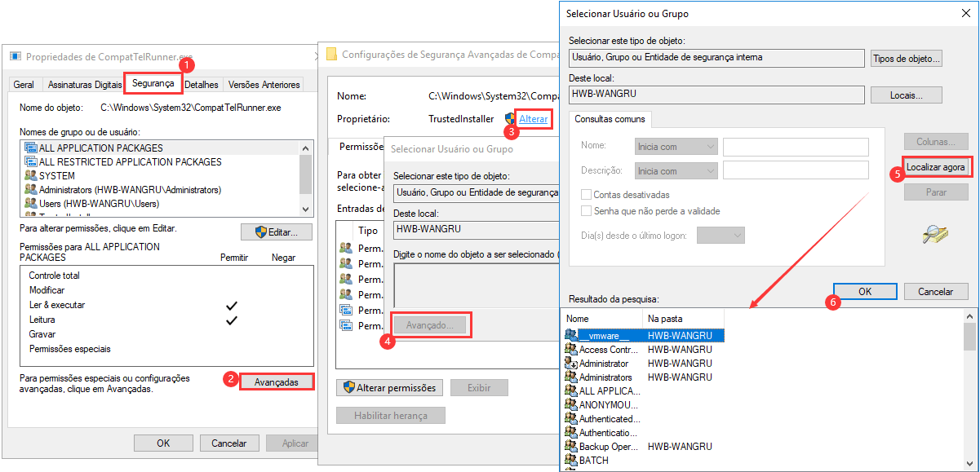980x472 pixels.
Task: Select the Backup Operators group icon
Action: 570,447
